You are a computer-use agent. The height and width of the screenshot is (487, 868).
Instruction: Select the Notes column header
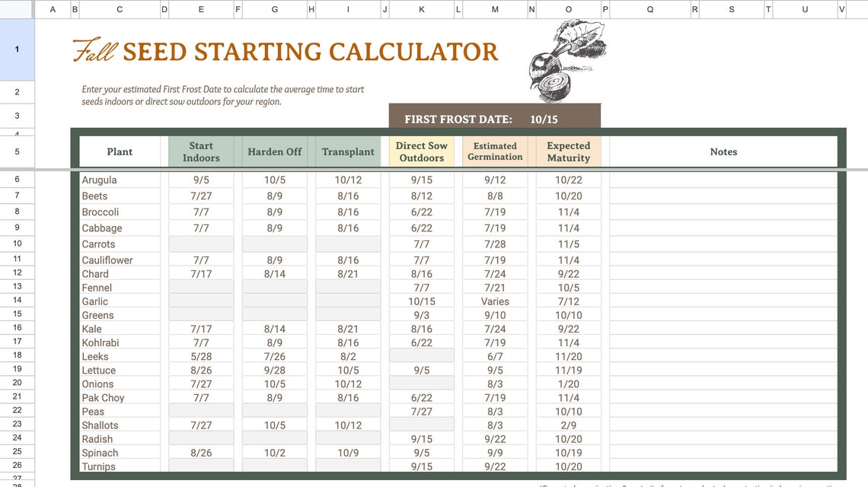tap(723, 151)
